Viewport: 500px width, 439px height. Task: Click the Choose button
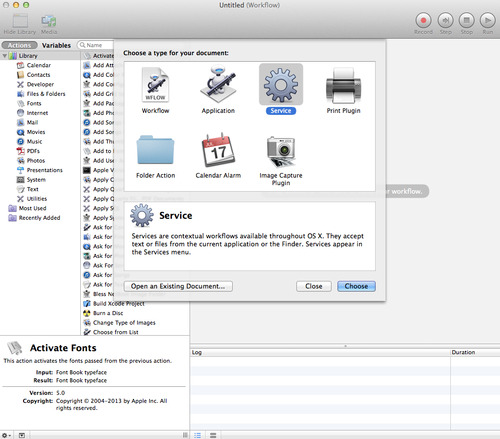pyautogui.click(x=356, y=286)
